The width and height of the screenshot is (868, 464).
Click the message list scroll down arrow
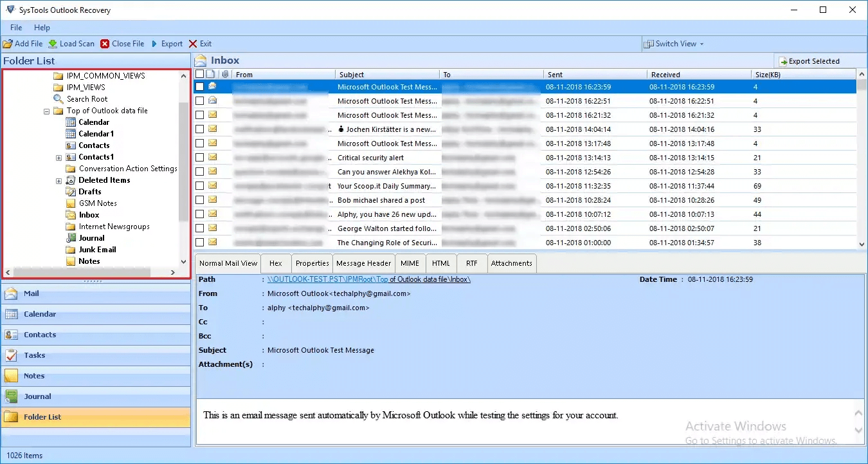coord(862,244)
